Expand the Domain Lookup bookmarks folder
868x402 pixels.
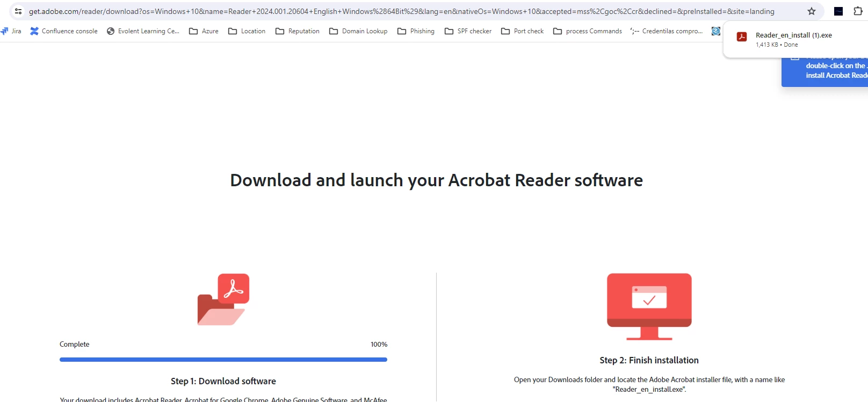pyautogui.click(x=358, y=31)
